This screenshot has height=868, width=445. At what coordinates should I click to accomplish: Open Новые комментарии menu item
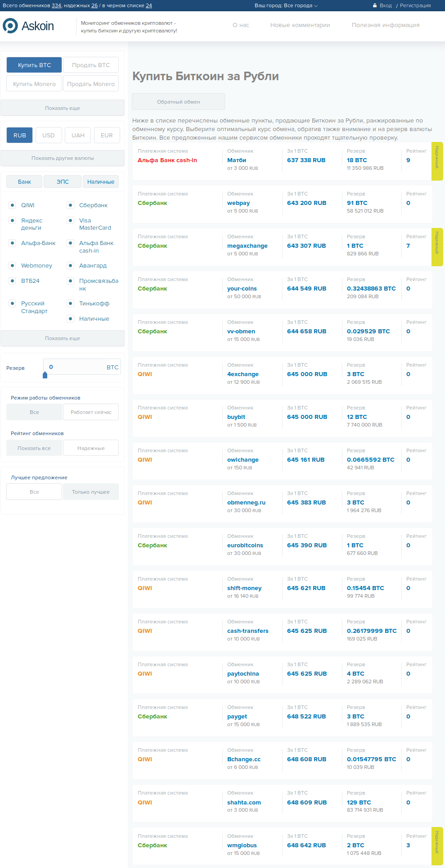(300, 25)
